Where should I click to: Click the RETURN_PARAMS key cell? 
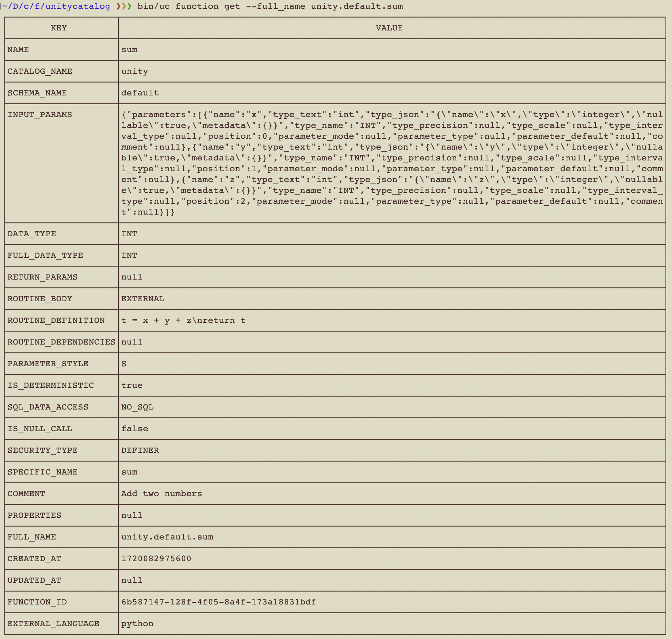(62, 277)
